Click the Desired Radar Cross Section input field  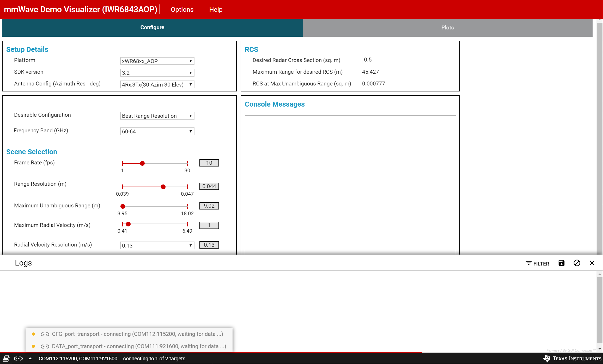[385, 59]
